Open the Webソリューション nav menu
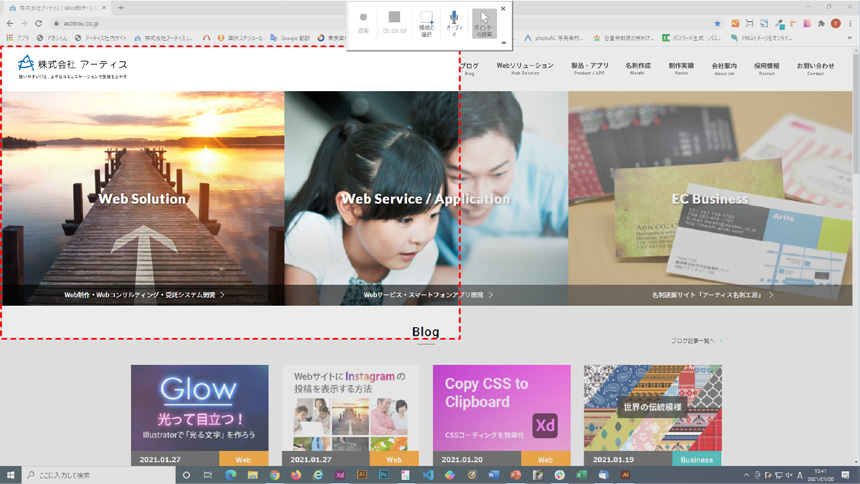Viewport: 860px width, 484px height. click(525, 68)
